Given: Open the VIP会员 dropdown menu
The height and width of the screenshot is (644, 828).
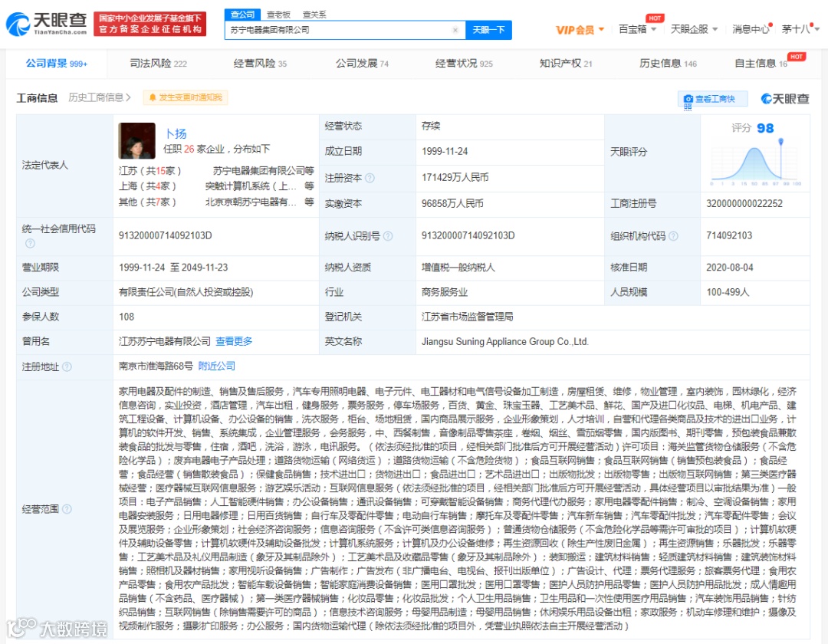Looking at the screenshot, I should [580, 30].
